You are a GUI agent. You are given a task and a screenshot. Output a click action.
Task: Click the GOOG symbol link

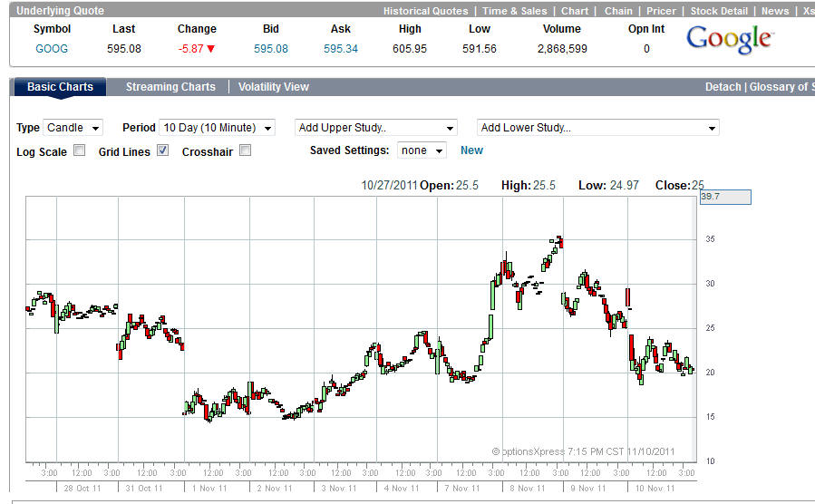pyautogui.click(x=52, y=49)
